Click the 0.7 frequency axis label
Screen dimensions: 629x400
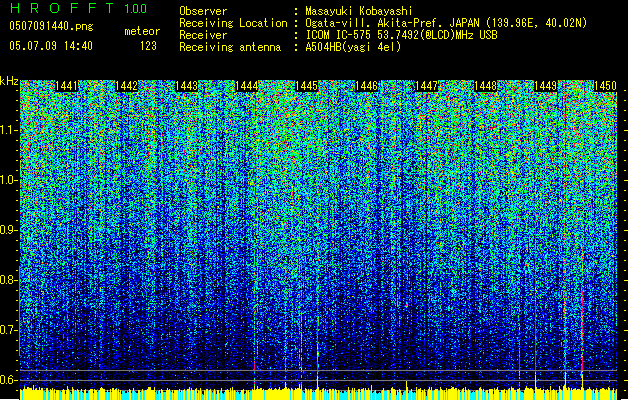[x=9, y=330]
